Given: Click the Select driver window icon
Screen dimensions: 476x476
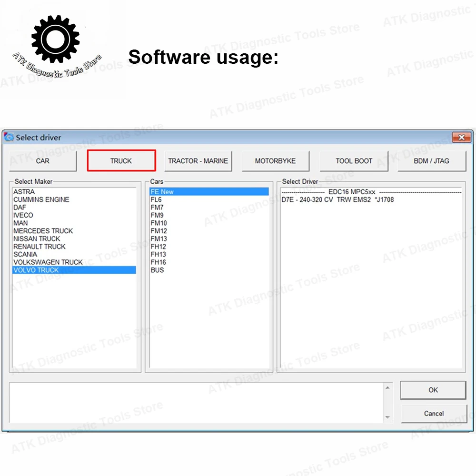Looking at the screenshot, I should point(9,137).
